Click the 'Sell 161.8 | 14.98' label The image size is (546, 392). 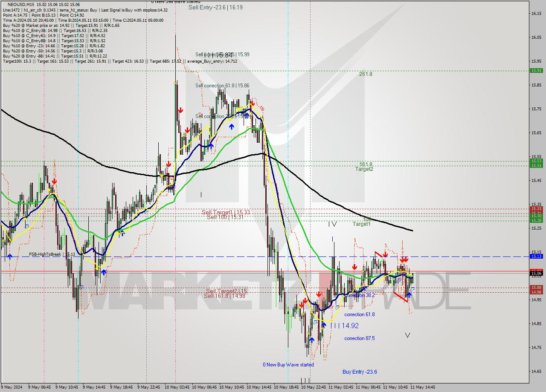coord(224,296)
